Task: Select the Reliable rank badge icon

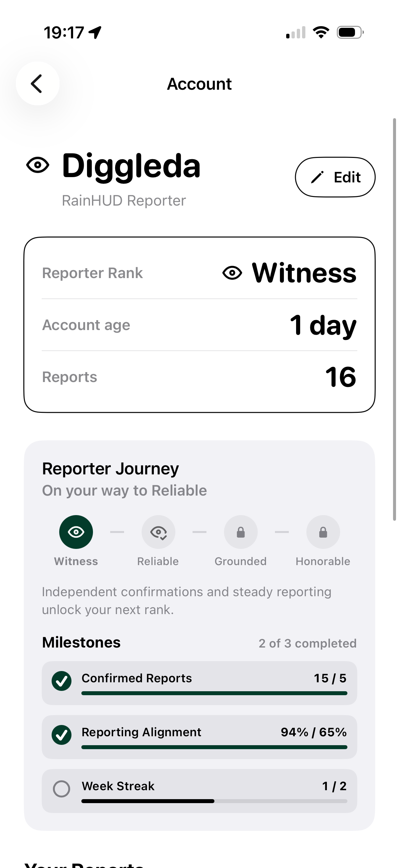Action: [158, 532]
